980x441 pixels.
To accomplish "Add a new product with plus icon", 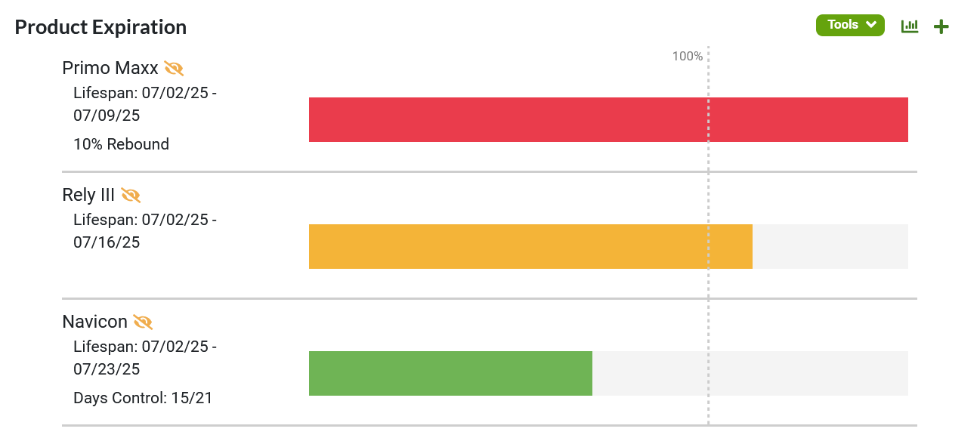I will [x=941, y=26].
